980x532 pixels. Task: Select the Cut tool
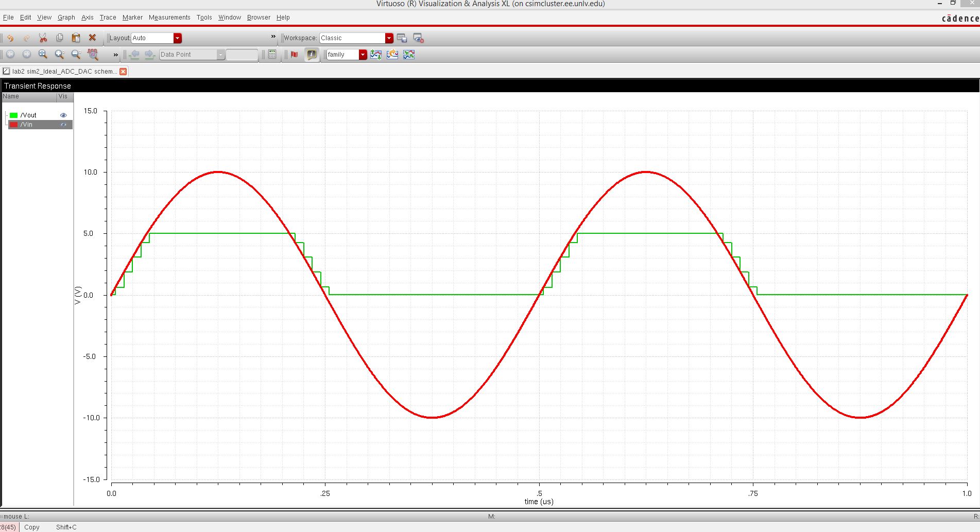[43, 38]
